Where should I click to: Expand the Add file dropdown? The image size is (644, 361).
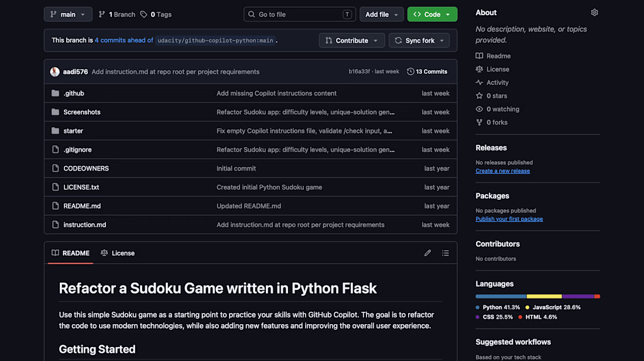point(382,15)
